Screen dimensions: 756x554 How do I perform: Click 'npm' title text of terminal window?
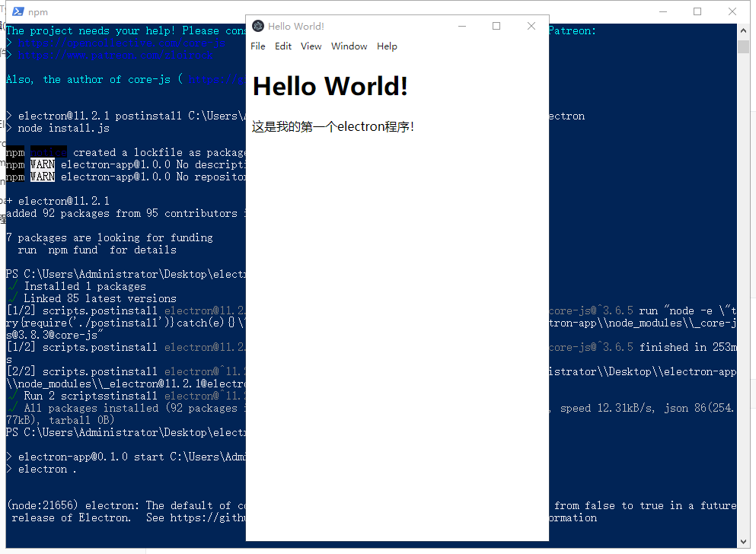pos(37,12)
